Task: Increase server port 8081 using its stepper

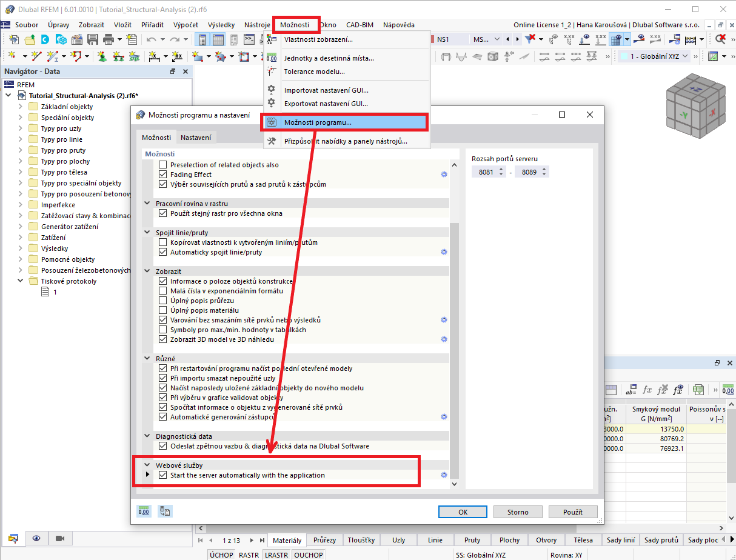Action: [501, 168]
